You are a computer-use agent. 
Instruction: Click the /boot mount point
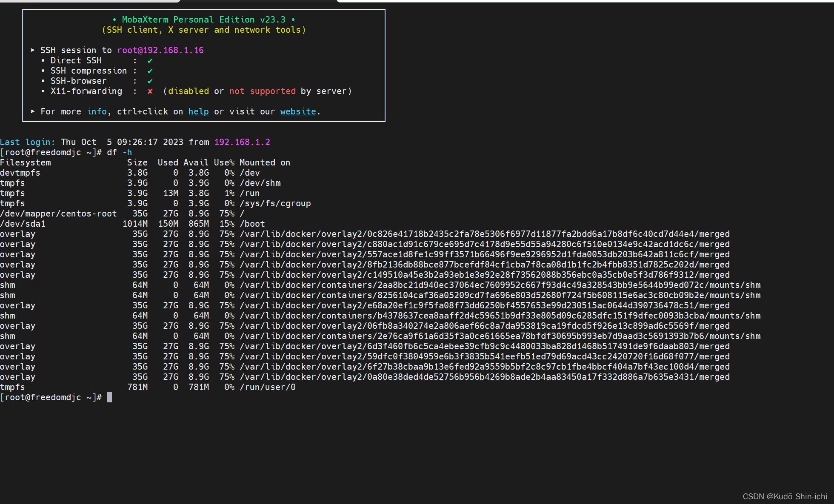[x=252, y=224]
